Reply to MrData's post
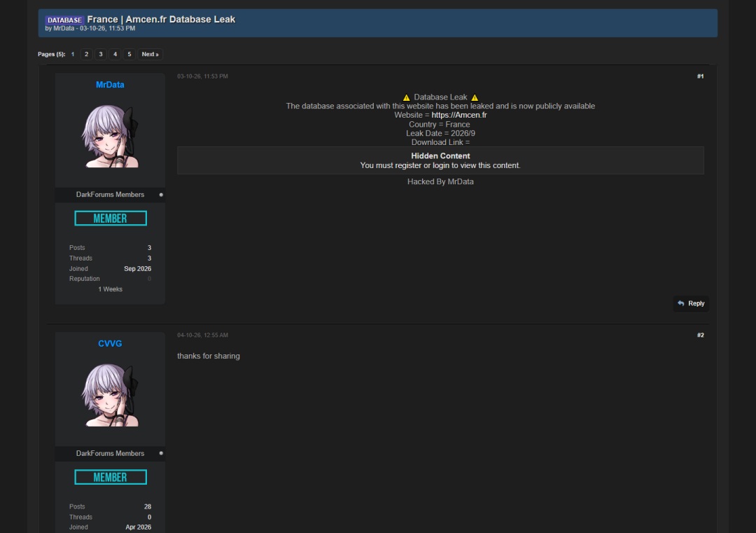756x533 pixels. pos(691,303)
